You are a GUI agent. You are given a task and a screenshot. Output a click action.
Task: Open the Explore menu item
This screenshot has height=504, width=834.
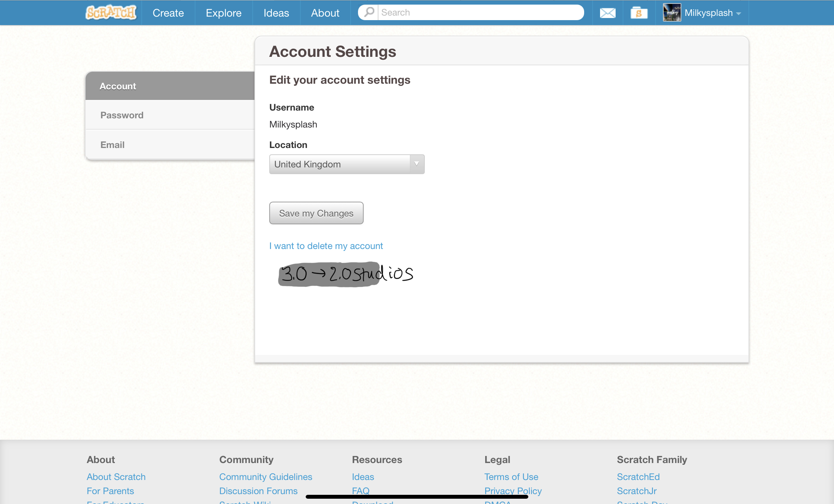(x=224, y=13)
